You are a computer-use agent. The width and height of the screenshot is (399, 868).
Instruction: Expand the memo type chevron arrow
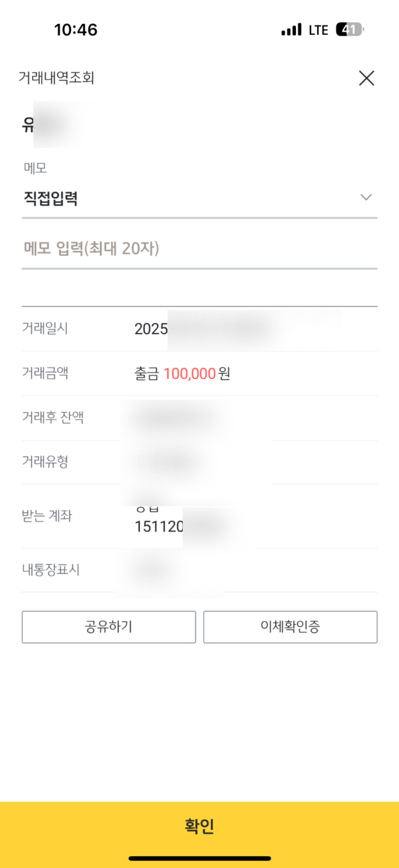pos(366,197)
